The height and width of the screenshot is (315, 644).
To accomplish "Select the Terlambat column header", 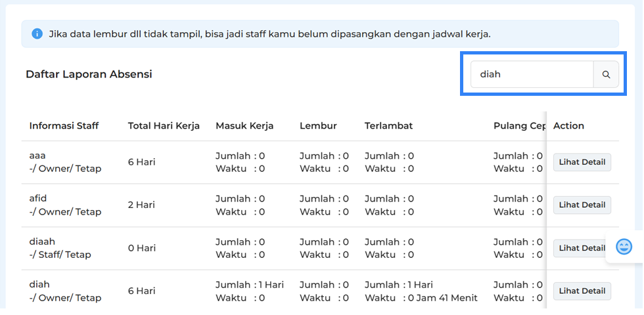I will [x=388, y=125].
